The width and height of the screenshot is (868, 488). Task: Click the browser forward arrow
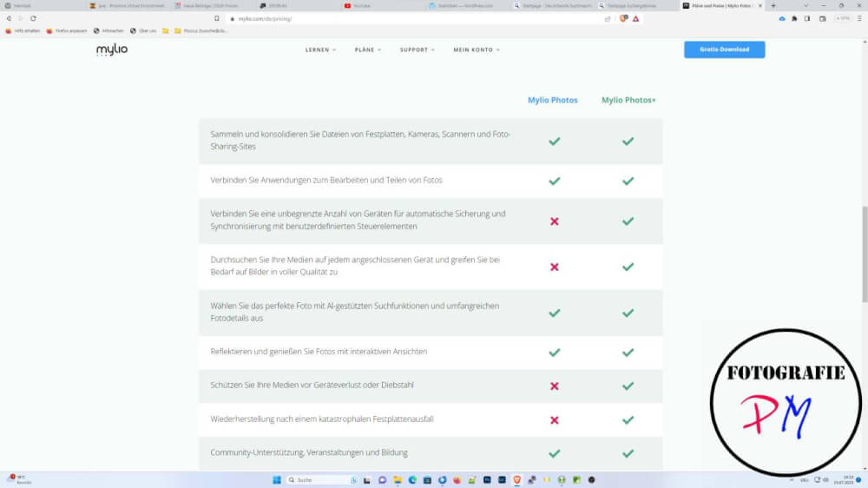tap(21, 18)
